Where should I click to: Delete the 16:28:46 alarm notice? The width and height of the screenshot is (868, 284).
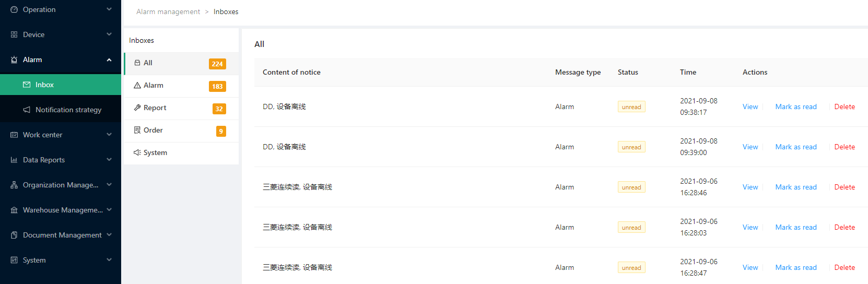(x=844, y=187)
